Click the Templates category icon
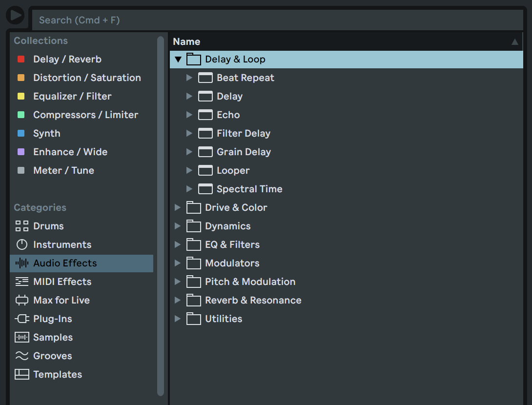The width and height of the screenshot is (532, 405). [21, 374]
